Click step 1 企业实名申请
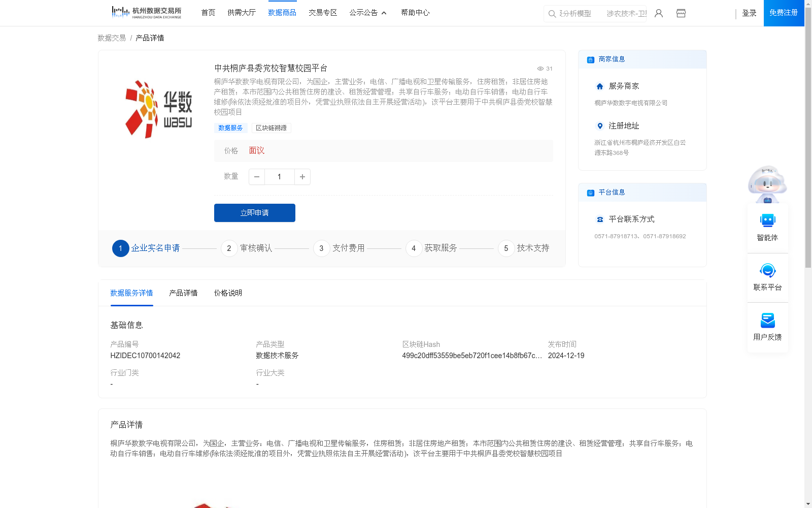 [x=146, y=248]
